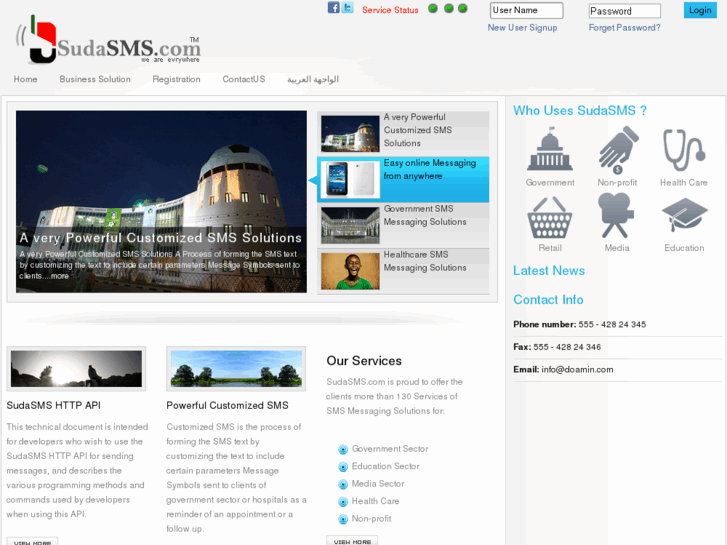Image resolution: width=727 pixels, height=545 pixels.
Task: Open the New User Signup link
Action: (x=522, y=28)
